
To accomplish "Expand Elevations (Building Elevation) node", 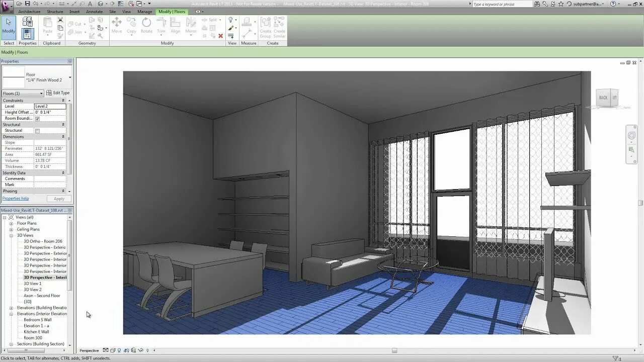I will click(11, 308).
